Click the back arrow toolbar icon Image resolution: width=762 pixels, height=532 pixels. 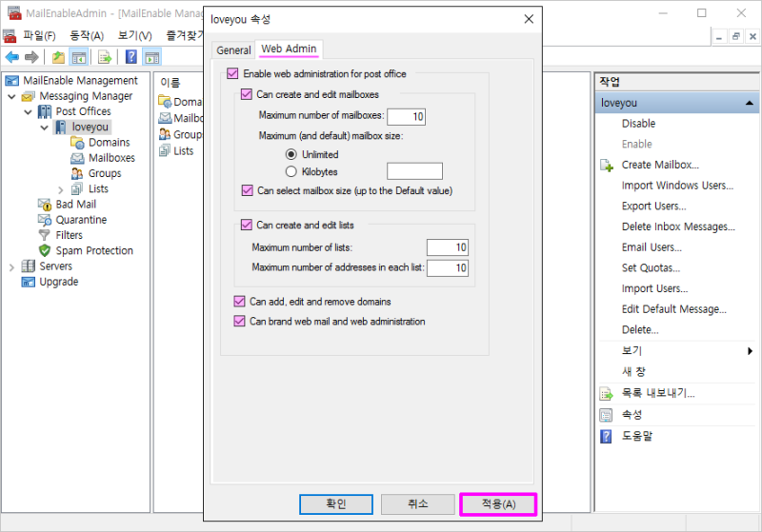click(12, 57)
